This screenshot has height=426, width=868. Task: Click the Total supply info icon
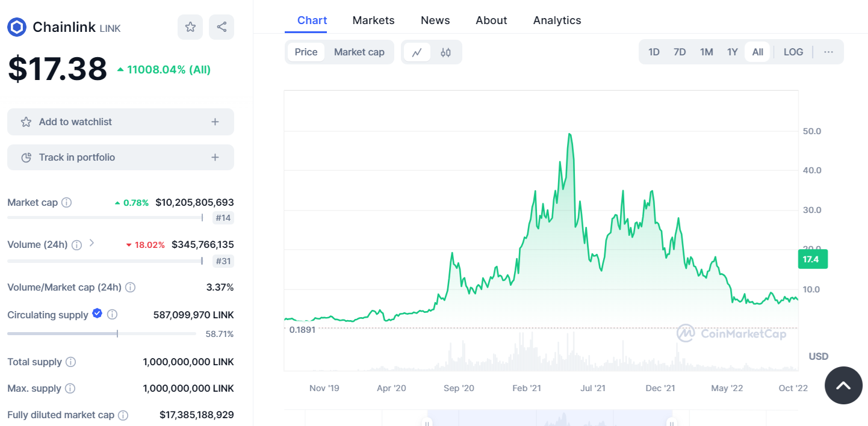70,362
